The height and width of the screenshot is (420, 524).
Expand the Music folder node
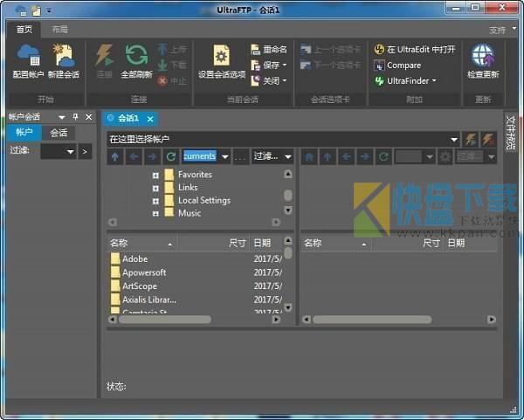pos(155,214)
